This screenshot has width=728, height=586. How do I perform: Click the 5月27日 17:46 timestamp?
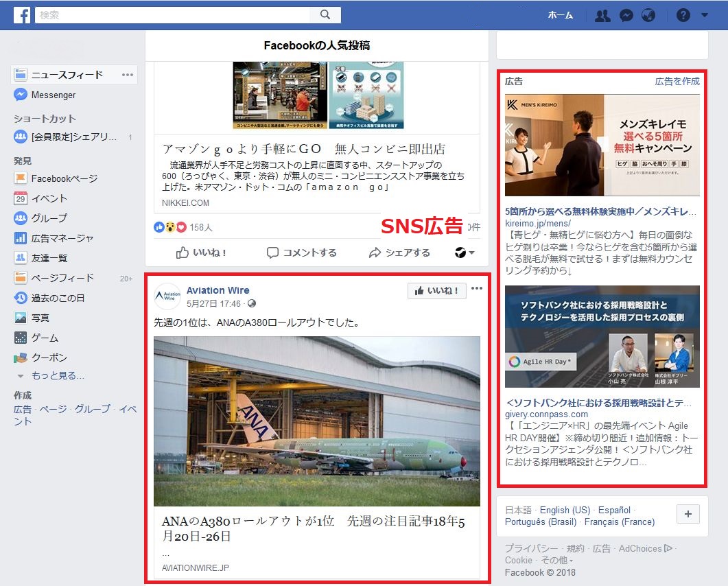[213, 304]
